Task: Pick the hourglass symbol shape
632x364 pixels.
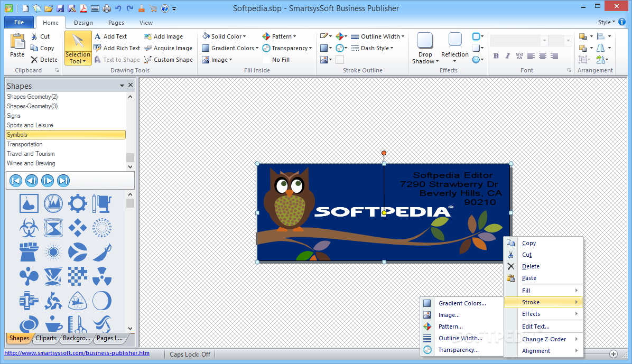Action: pos(53,228)
